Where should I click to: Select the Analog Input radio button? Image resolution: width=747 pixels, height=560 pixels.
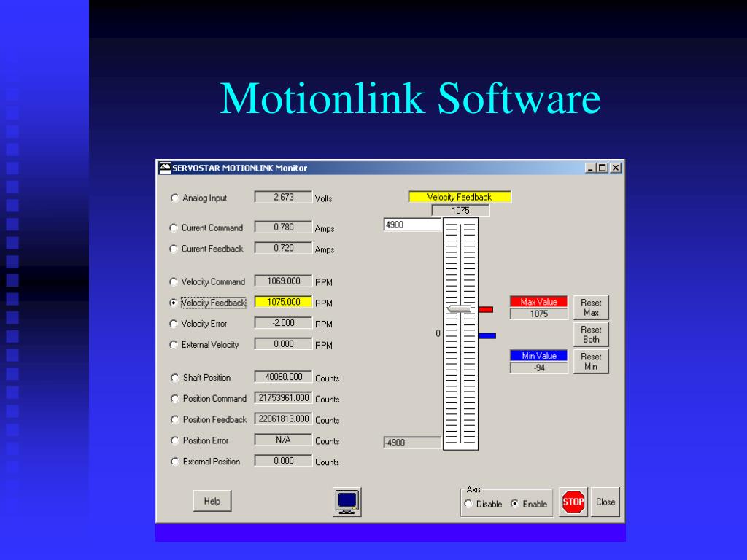point(174,198)
